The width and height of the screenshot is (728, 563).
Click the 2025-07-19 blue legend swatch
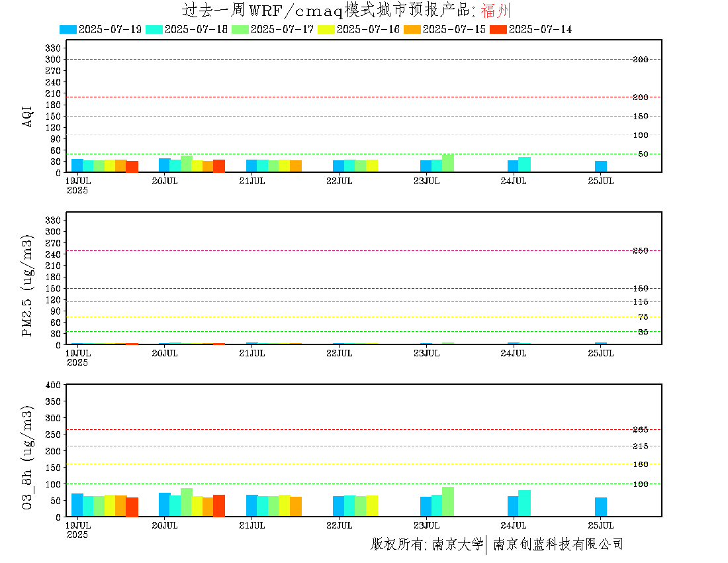point(68,29)
